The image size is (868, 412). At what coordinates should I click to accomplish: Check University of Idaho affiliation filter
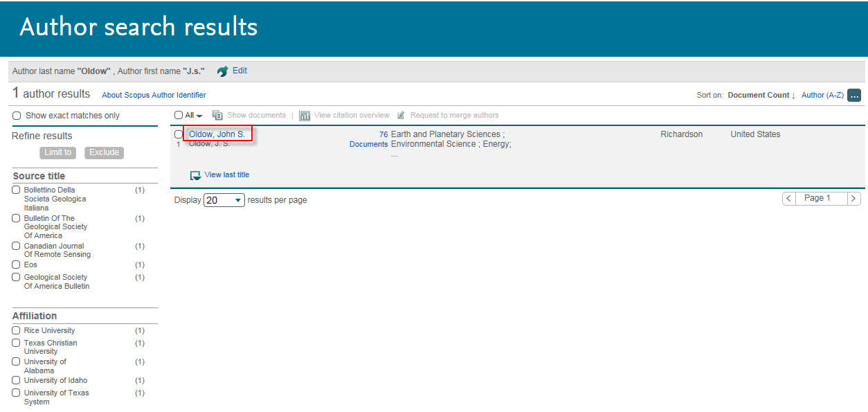coord(16,380)
